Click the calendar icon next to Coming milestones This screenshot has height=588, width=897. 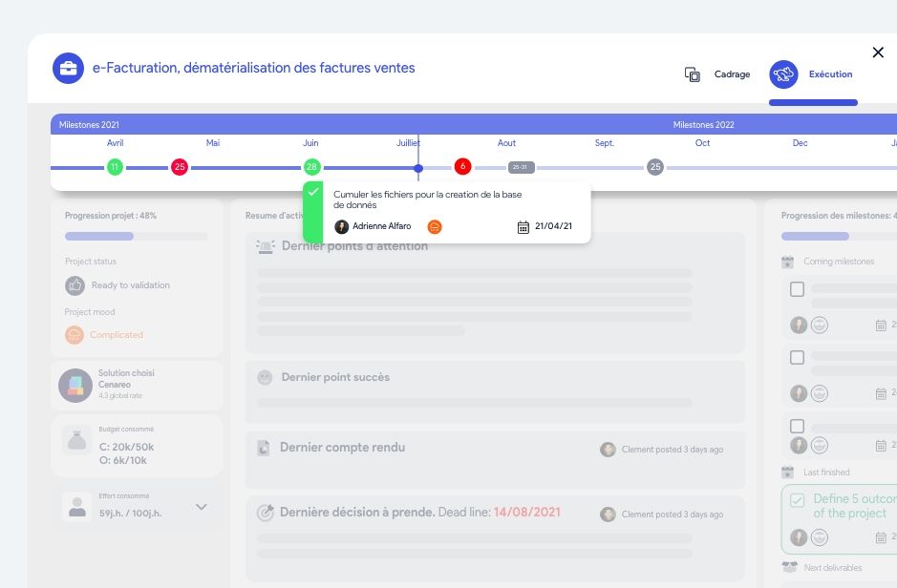(786, 262)
